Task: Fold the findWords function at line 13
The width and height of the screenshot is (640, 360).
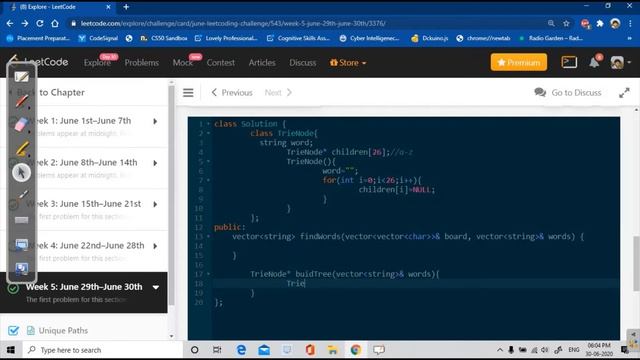Action: [208, 236]
